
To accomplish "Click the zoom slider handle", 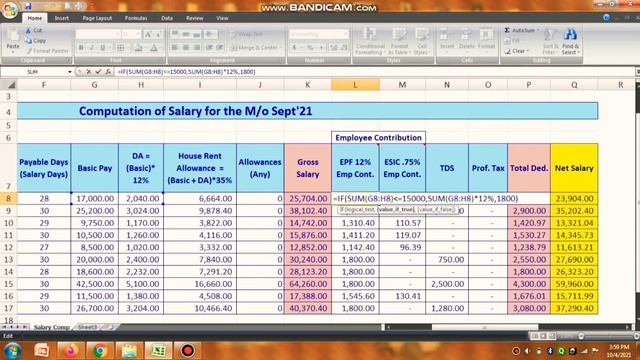I will (x=581, y=336).
